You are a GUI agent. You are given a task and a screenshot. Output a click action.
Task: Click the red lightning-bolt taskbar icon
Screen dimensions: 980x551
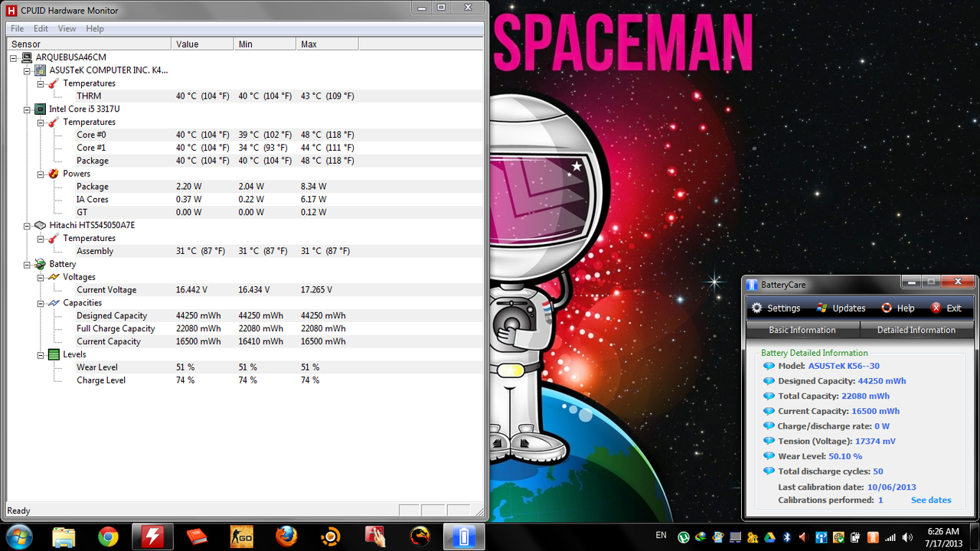(152, 536)
